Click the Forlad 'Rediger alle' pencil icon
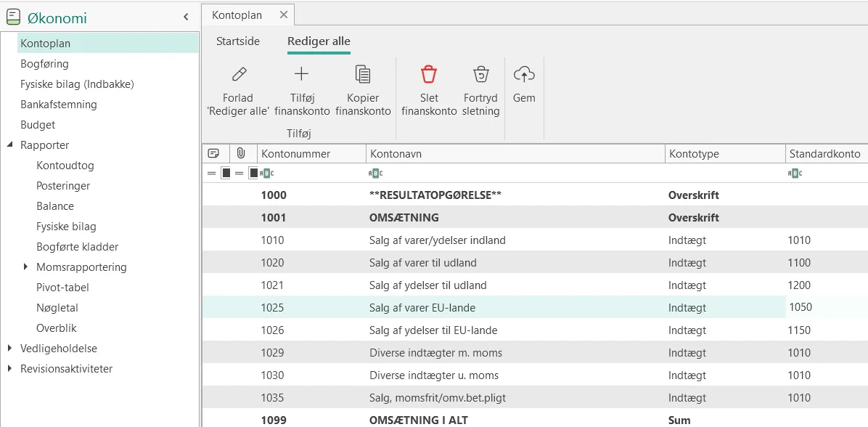The image size is (868, 427). coord(239,73)
